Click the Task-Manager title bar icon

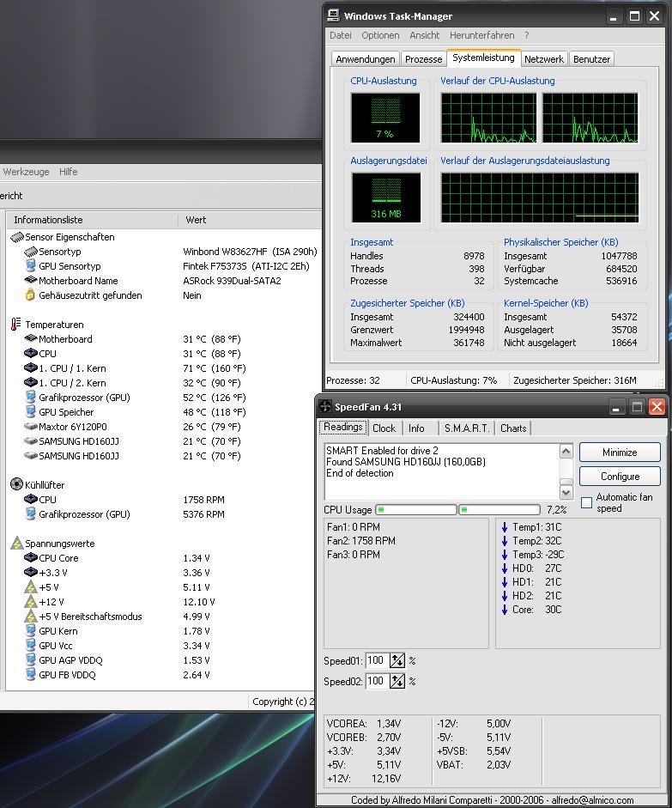point(333,15)
